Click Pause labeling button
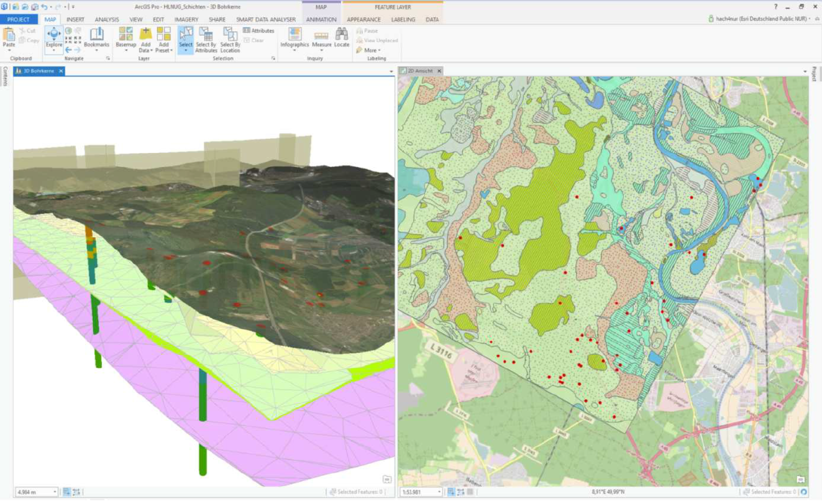Screen dimensions: 822x504 coord(367,31)
